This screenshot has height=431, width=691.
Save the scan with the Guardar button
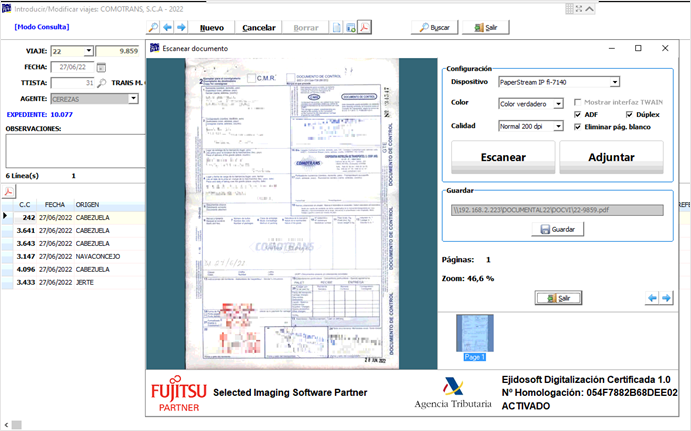(557, 229)
